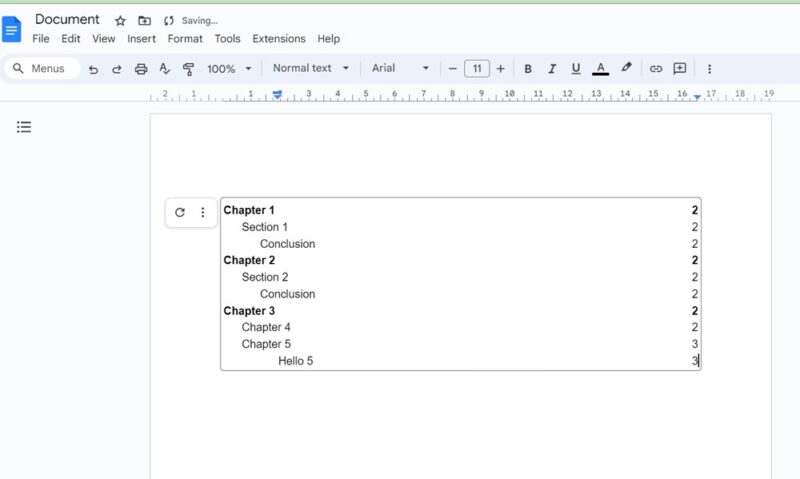The width and height of the screenshot is (800, 479).
Task: Refresh the table of contents
Action: (180, 212)
